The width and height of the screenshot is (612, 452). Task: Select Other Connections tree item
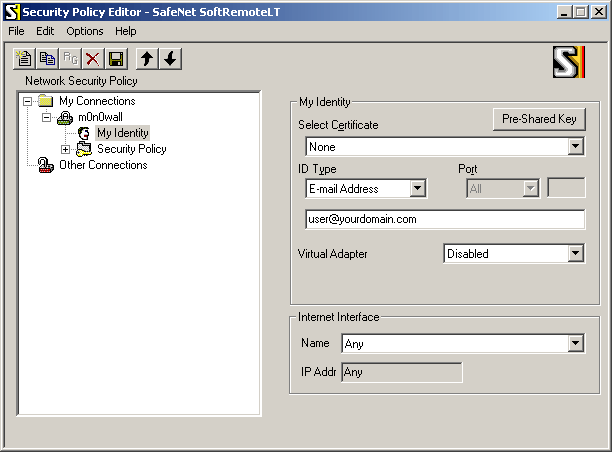[103, 165]
